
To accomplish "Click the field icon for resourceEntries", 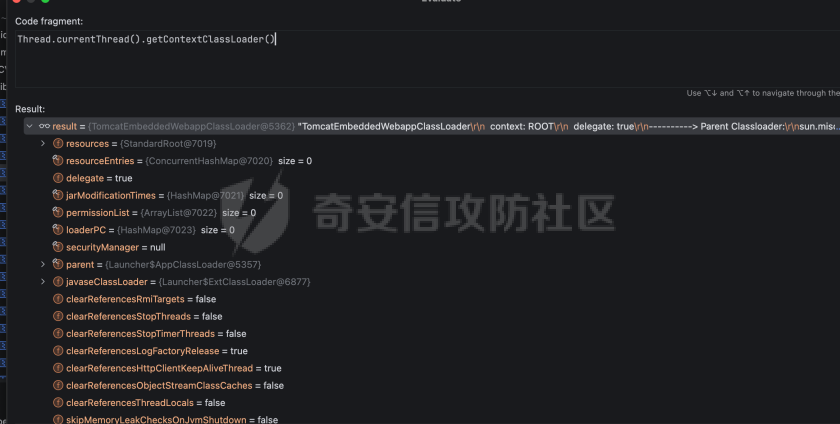I will [x=58, y=161].
